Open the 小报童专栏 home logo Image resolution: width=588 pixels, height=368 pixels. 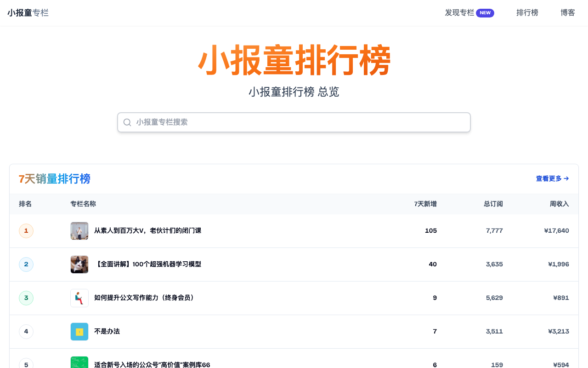pos(28,13)
